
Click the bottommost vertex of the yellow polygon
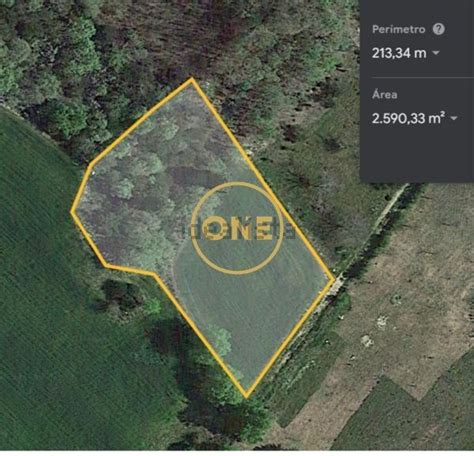click(x=246, y=396)
